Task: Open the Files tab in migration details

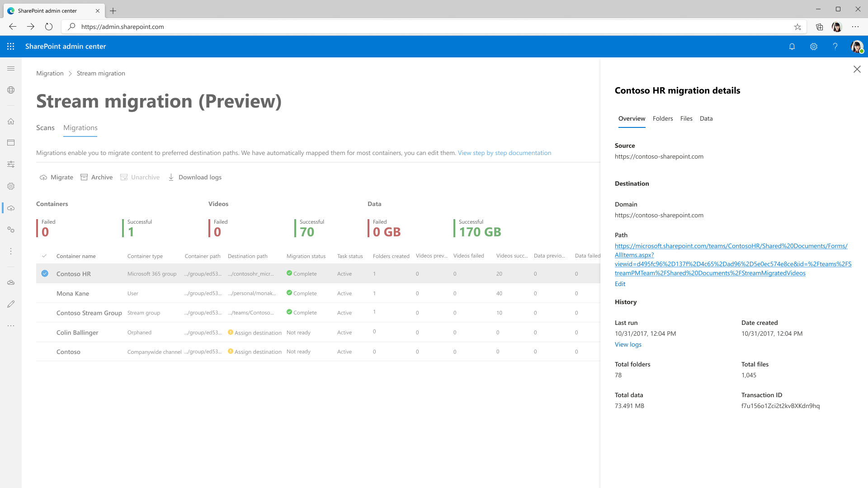Action: tap(686, 118)
